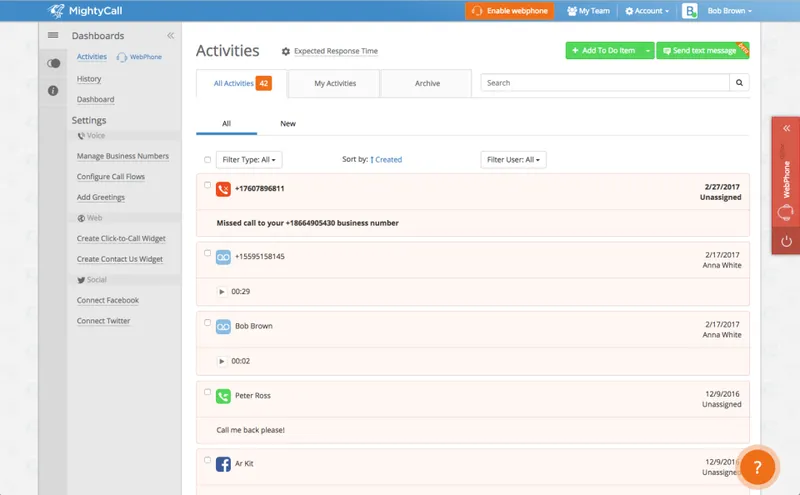Click the Facebook icon next to Ar Kit
This screenshot has width=800, height=495.
pos(223,464)
